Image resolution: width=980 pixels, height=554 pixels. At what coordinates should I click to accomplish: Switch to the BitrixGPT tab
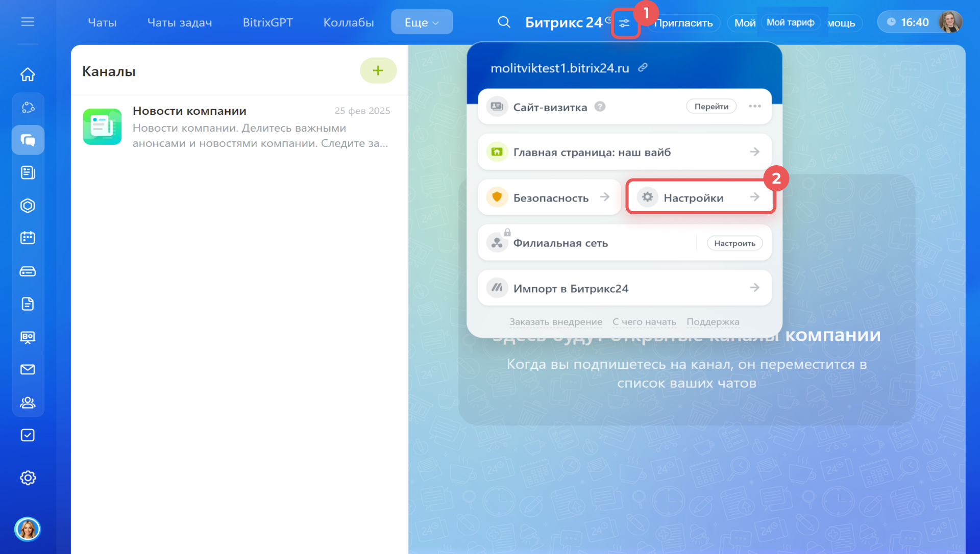(267, 22)
